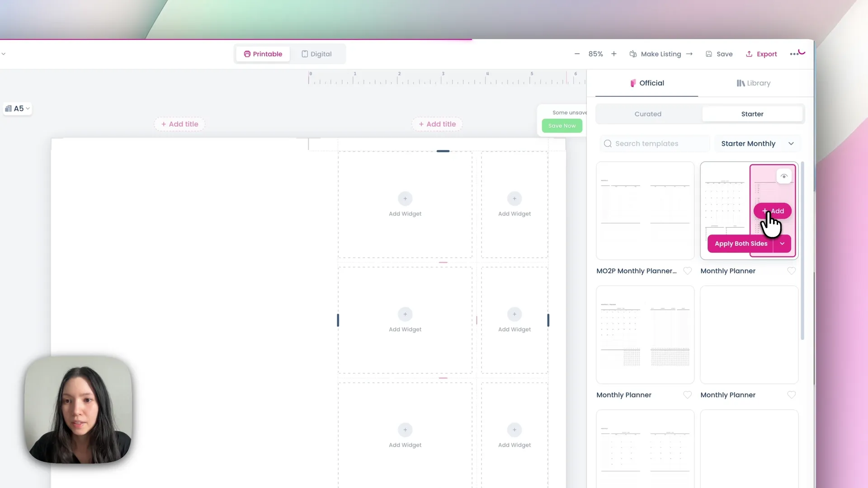Open Make Listing

point(661,54)
